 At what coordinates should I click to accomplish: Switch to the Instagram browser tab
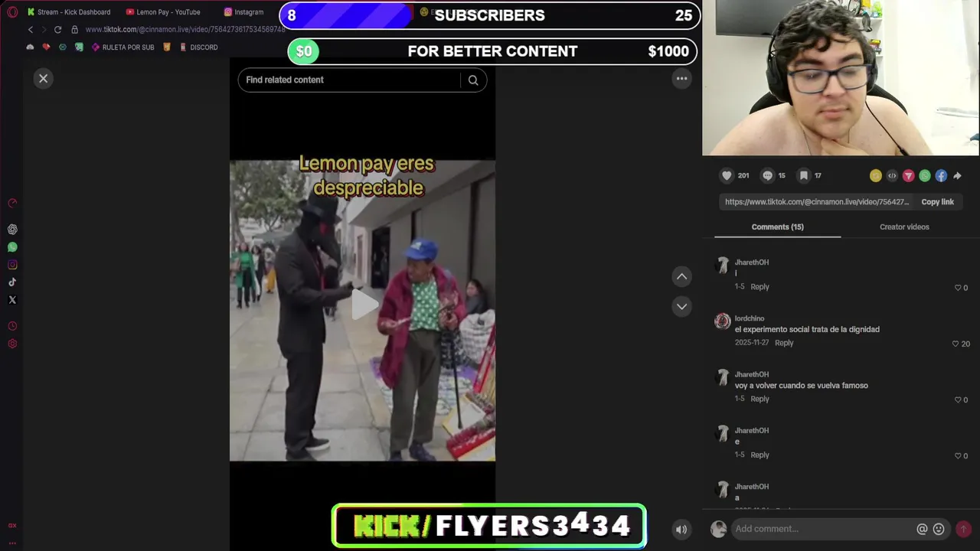pyautogui.click(x=243, y=12)
